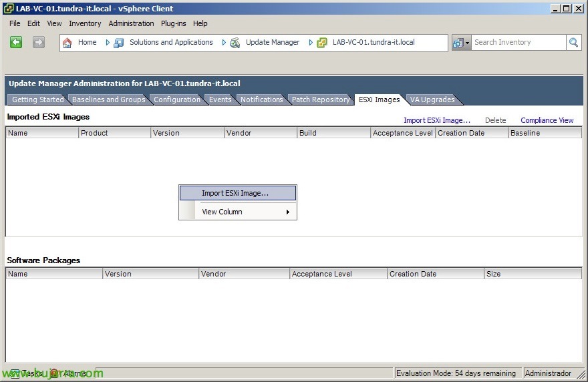Screen dimensions: 588x382
Task: Sort images by Acceptance Level column header
Action: (403, 133)
